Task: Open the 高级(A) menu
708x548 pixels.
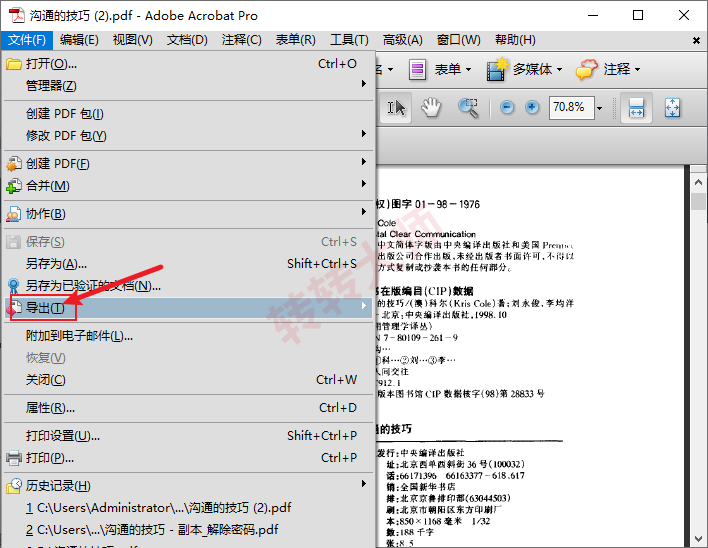Action: [x=403, y=40]
